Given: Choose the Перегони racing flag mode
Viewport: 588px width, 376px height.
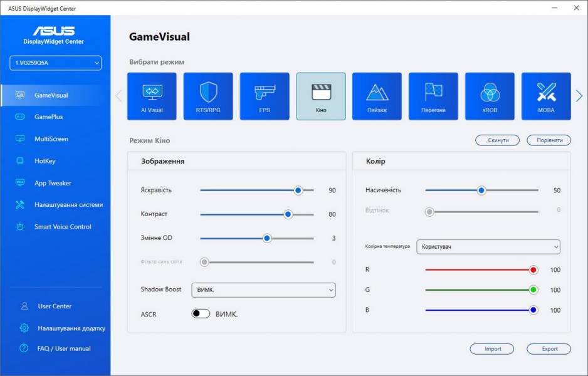Looking at the screenshot, I should click(x=433, y=97).
